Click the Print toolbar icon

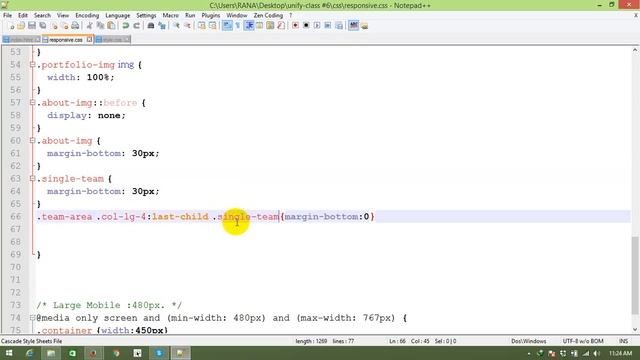[75, 26]
